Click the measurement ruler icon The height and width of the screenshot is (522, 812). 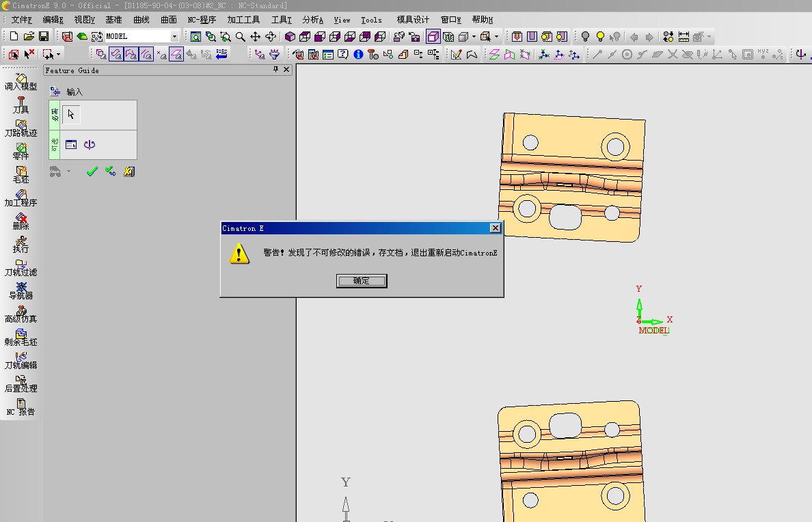click(x=684, y=37)
